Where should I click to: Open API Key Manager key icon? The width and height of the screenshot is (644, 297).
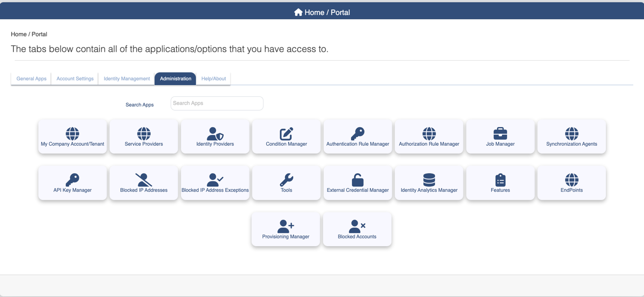[72, 180]
